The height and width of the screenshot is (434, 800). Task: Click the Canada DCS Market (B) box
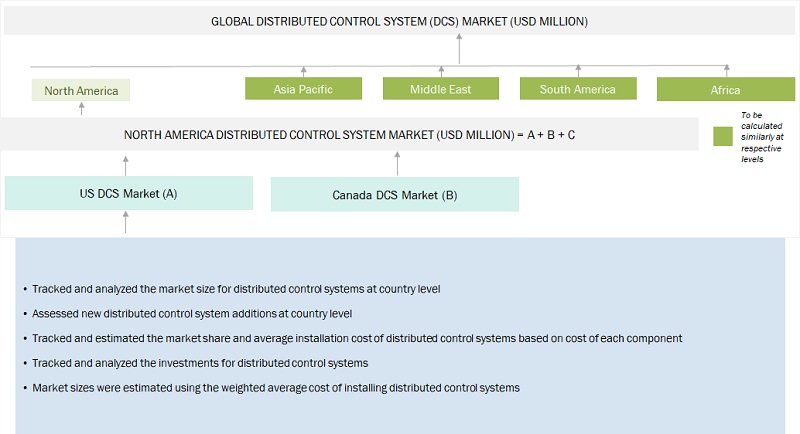pos(395,195)
